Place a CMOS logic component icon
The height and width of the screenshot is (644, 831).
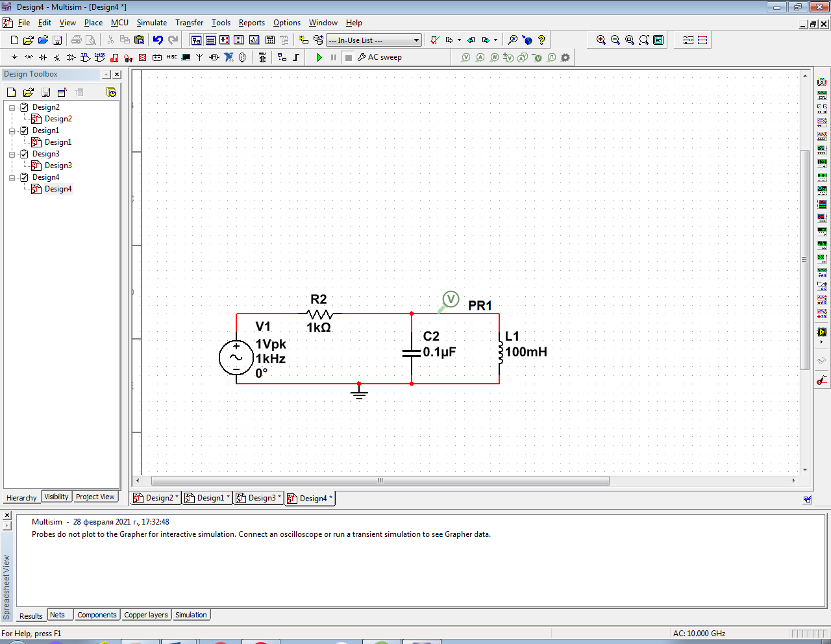100,57
